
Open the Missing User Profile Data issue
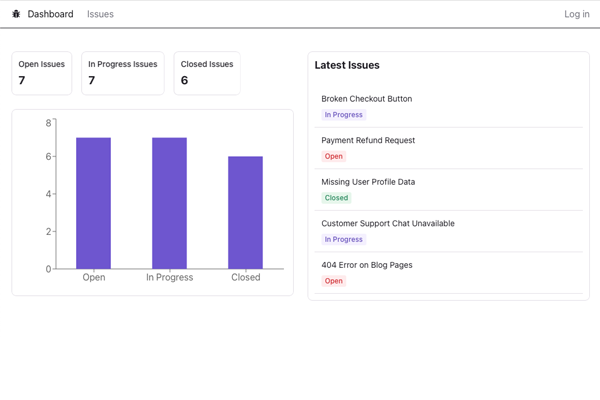click(368, 182)
